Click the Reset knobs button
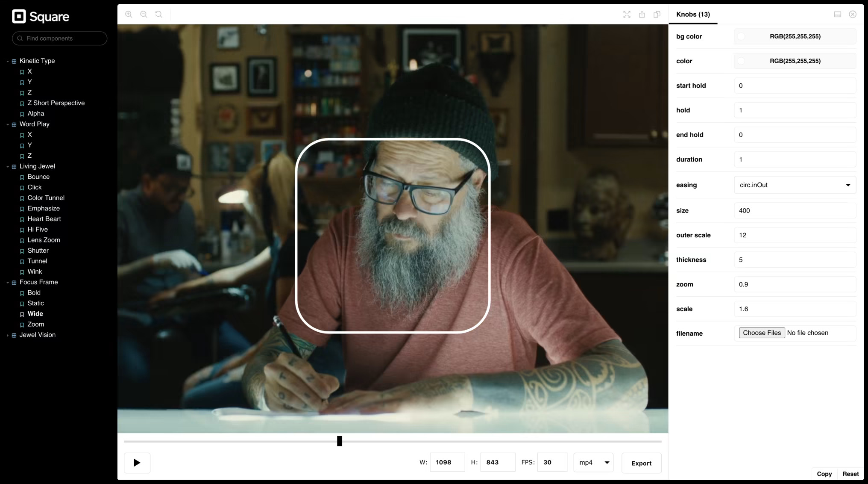The height and width of the screenshot is (484, 868). pyautogui.click(x=850, y=474)
